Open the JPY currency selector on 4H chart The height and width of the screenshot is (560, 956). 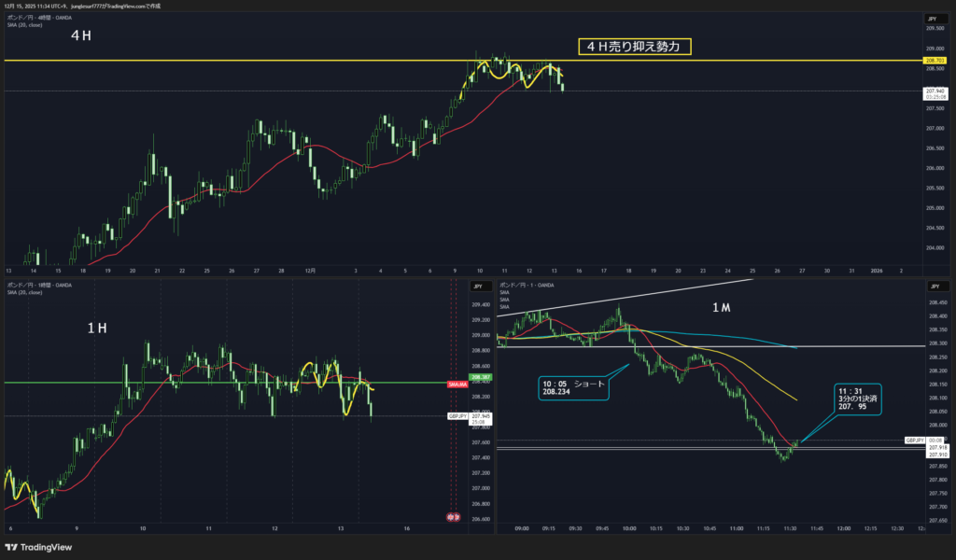[931, 19]
